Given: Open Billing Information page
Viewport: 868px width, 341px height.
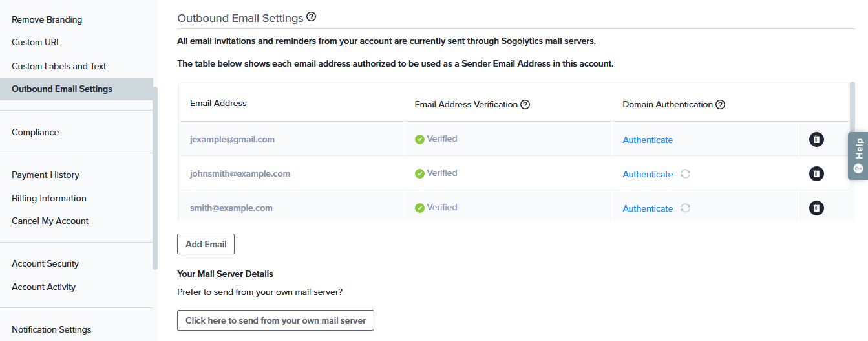Looking at the screenshot, I should (x=49, y=198).
